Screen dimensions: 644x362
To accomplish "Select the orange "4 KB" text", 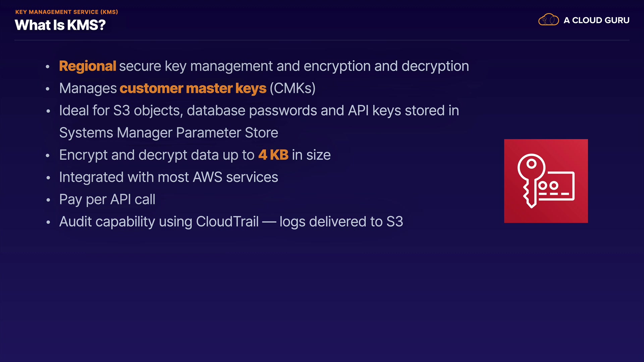I will point(273,155).
